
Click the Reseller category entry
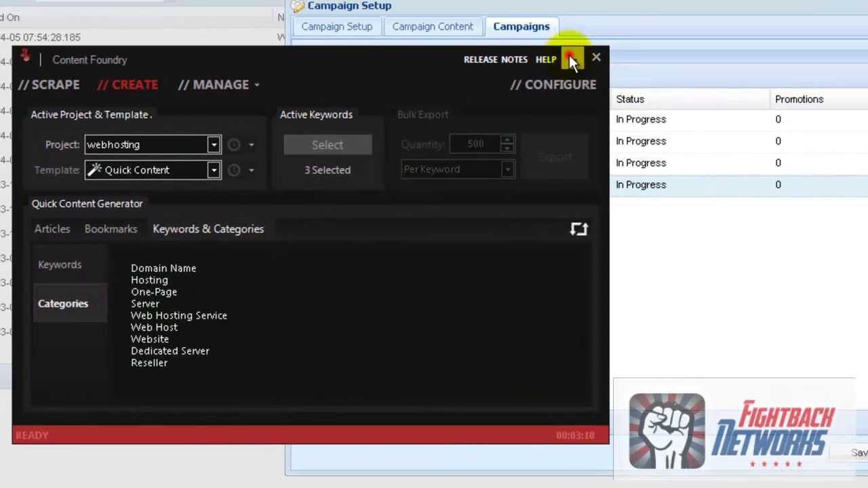click(149, 363)
